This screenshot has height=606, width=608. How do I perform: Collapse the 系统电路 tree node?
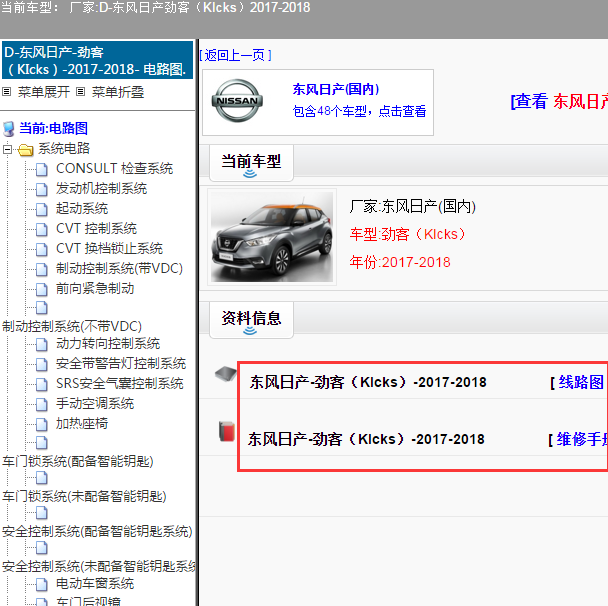click(7, 149)
